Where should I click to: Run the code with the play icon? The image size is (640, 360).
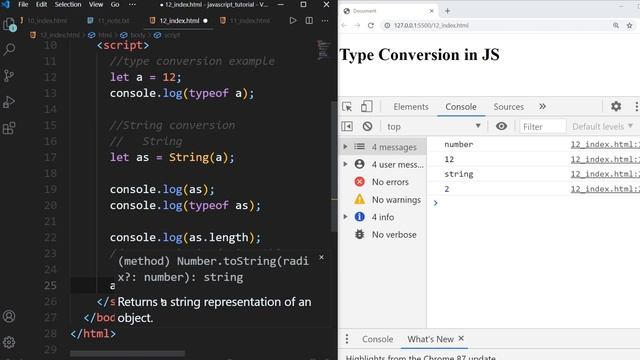(x=293, y=20)
